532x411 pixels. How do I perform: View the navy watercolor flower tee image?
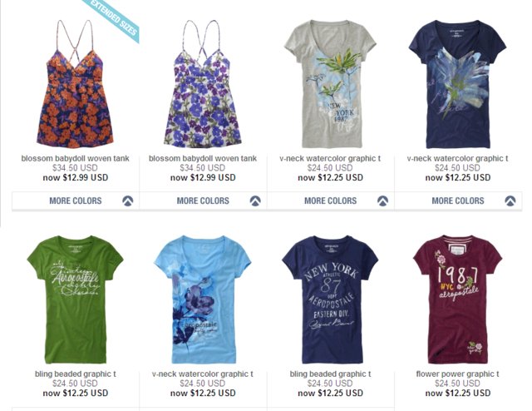click(x=458, y=84)
